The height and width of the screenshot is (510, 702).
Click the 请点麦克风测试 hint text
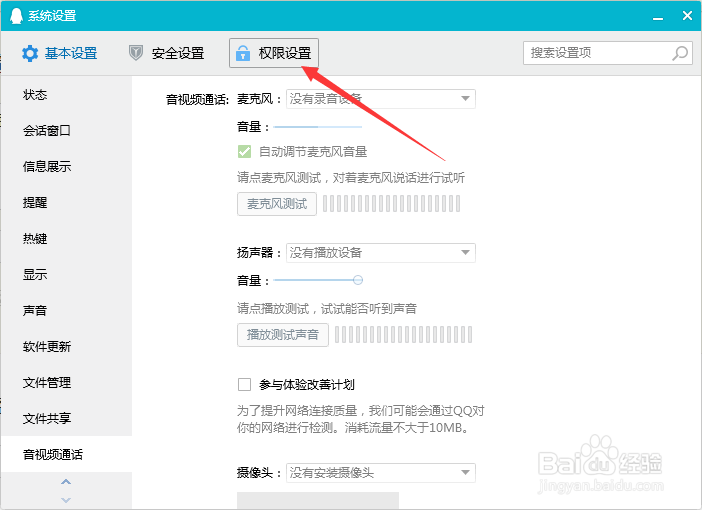coord(351,178)
